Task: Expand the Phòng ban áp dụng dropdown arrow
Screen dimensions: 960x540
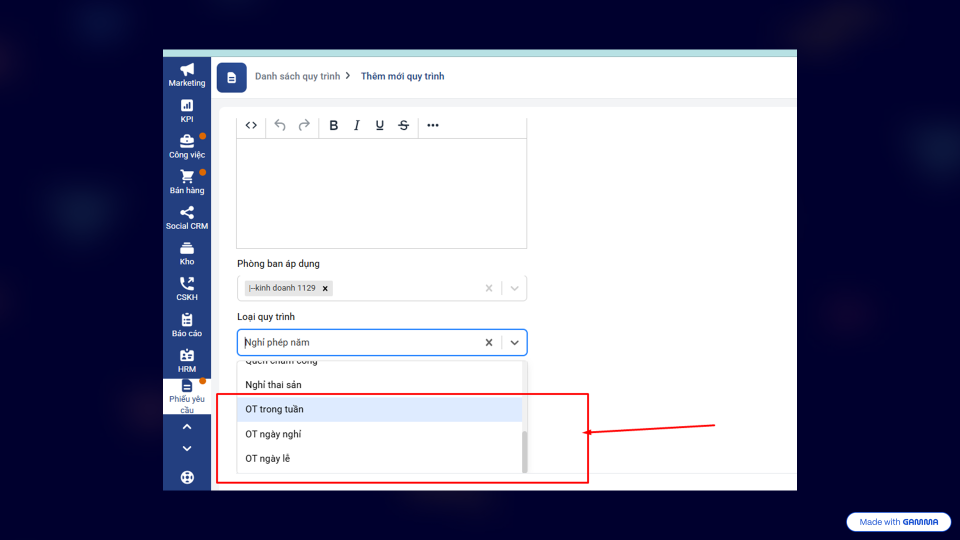Action: click(514, 288)
